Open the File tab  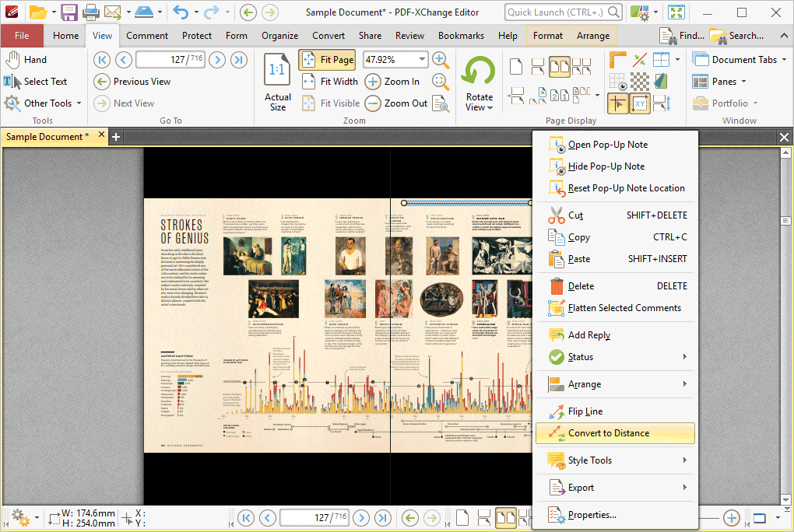(x=22, y=36)
